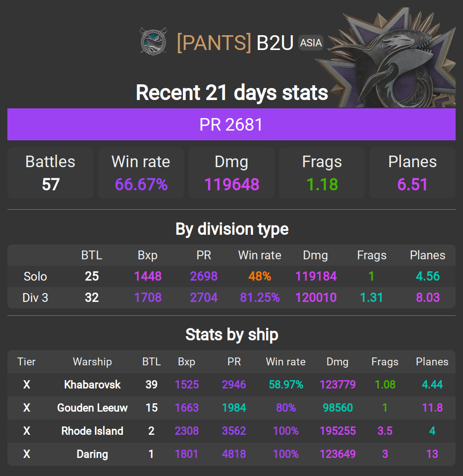Click the Recent 21 days stats heading
463x476 pixels.
(231, 93)
